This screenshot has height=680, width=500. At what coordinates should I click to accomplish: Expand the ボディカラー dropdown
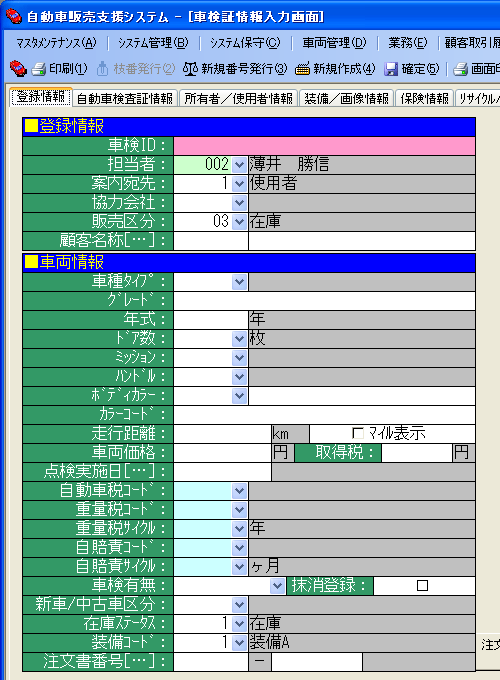coord(239,396)
